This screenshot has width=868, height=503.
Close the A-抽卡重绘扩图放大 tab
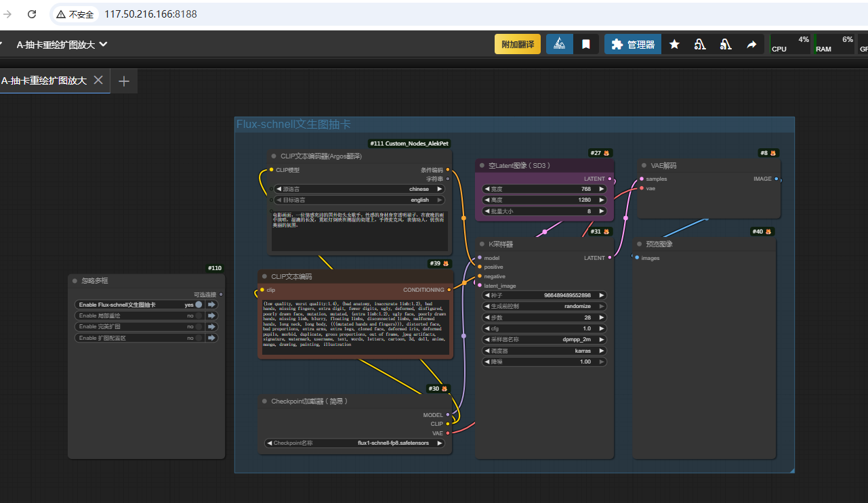[98, 81]
